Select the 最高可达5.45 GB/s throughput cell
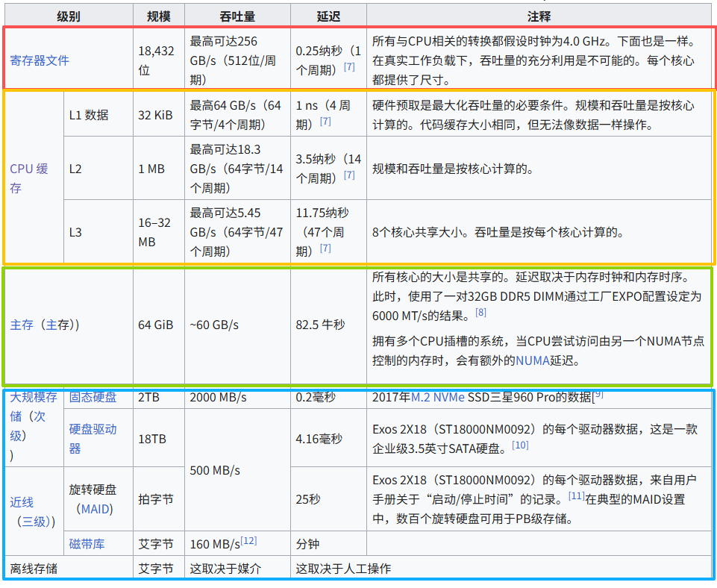 click(237, 232)
